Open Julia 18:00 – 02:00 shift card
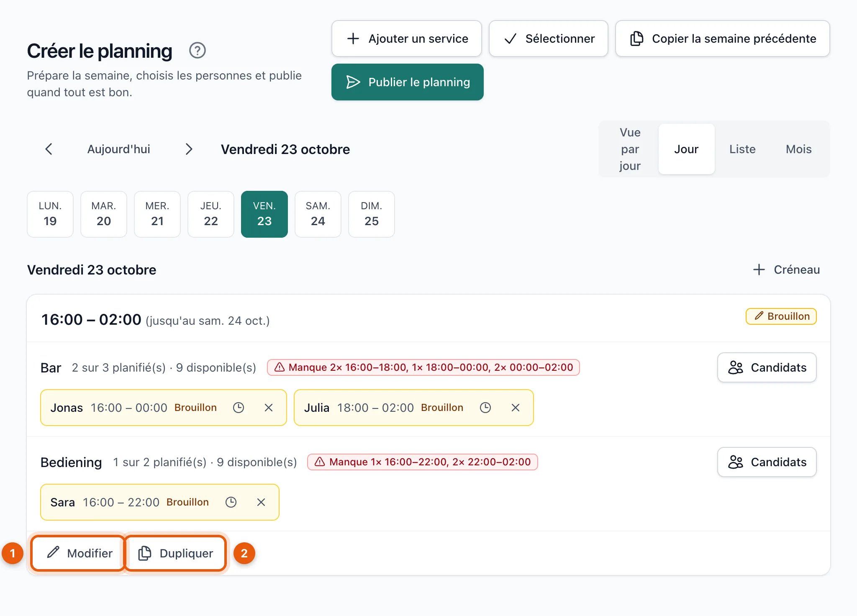The height and width of the screenshot is (616, 857). point(414,408)
